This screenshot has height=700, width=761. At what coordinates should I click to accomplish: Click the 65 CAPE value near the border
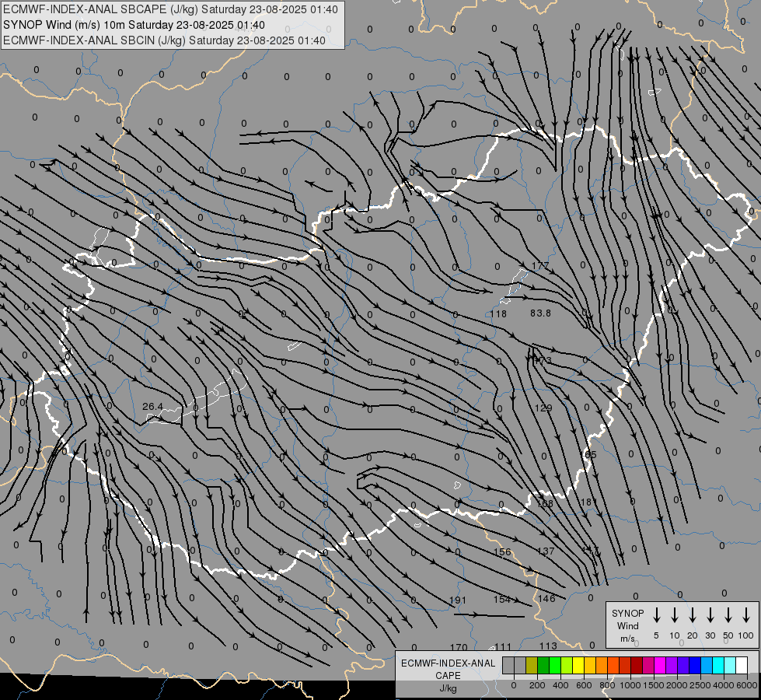pos(591,455)
